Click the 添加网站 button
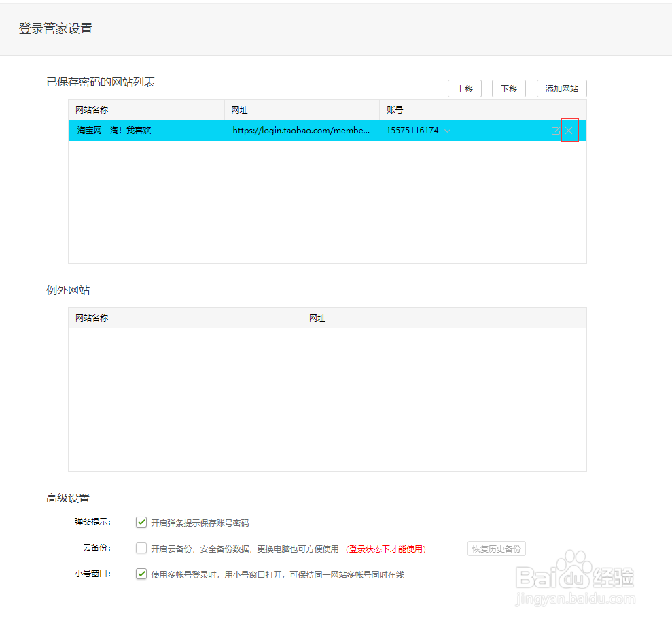The image size is (672, 622). tap(561, 88)
